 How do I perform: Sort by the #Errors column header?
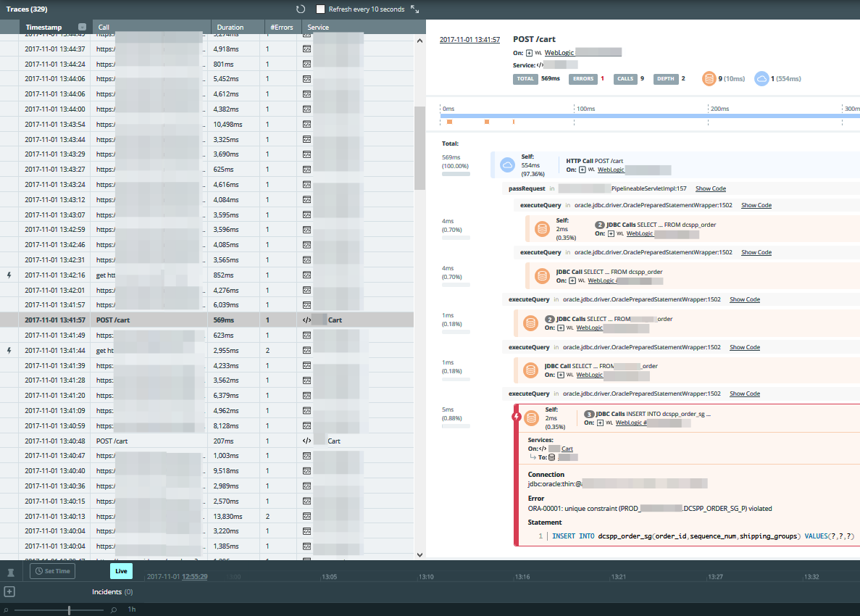pos(281,27)
